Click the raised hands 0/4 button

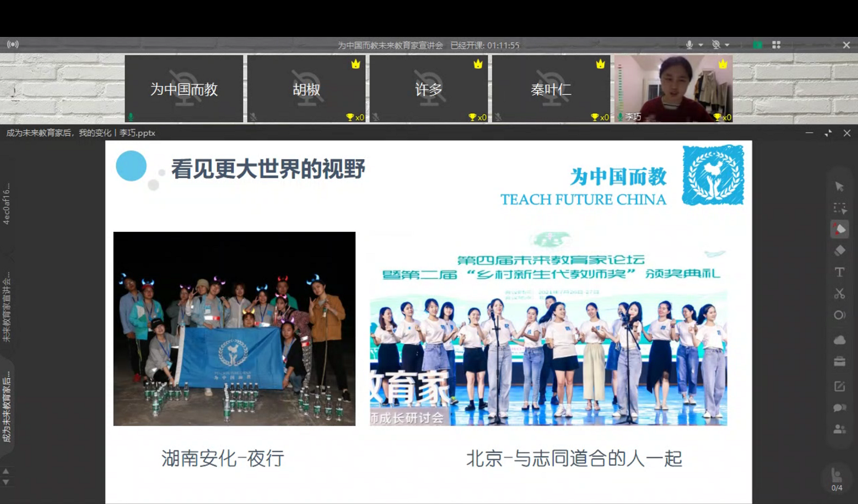pos(837,479)
